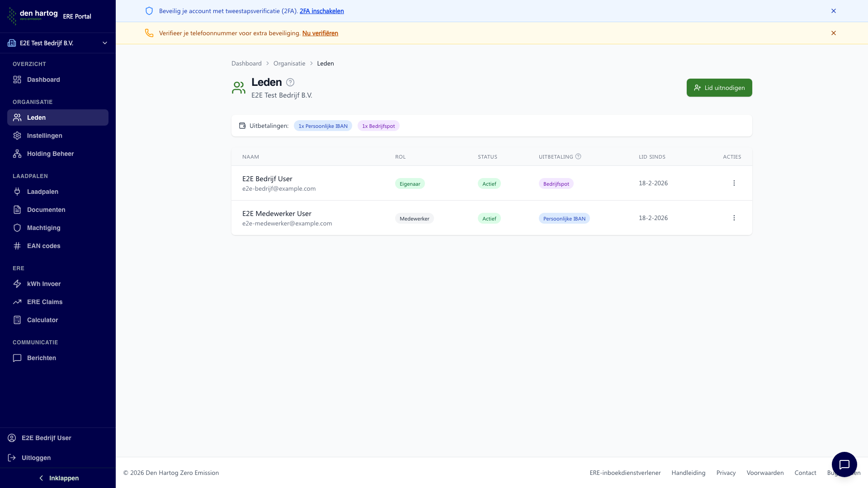Open the actions menu for E2E Bedrijf User
The image size is (868, 488).
coord(734,183)
